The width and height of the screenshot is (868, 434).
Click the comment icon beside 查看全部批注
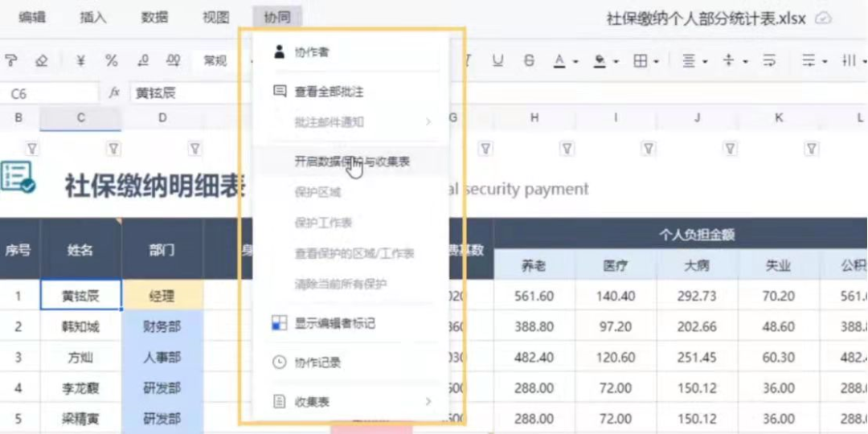[280, 92]
